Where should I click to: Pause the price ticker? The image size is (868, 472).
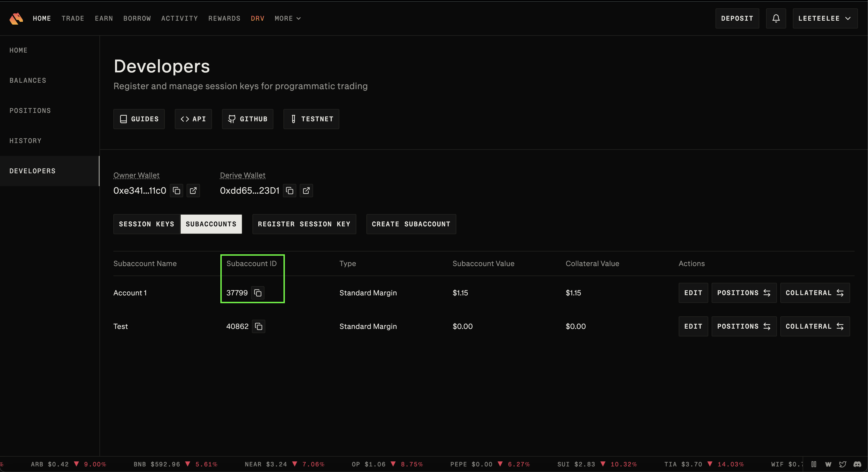(814, 464)
